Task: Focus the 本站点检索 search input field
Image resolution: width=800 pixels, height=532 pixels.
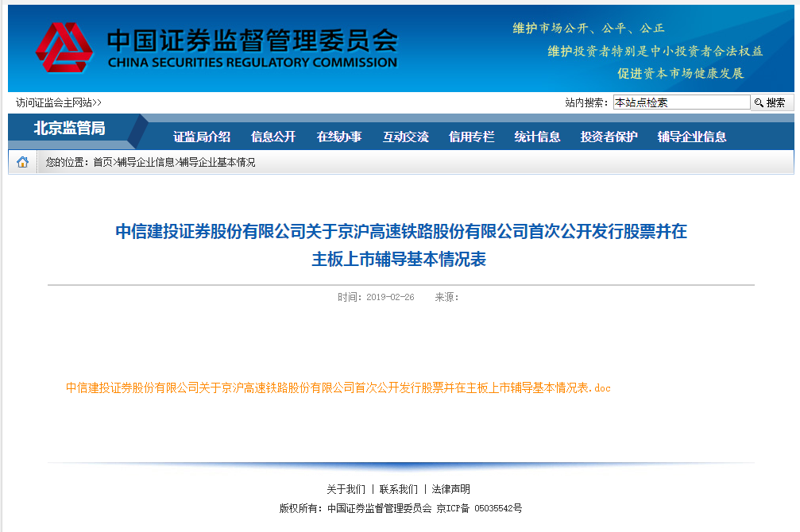Action: tap(682, 102)
